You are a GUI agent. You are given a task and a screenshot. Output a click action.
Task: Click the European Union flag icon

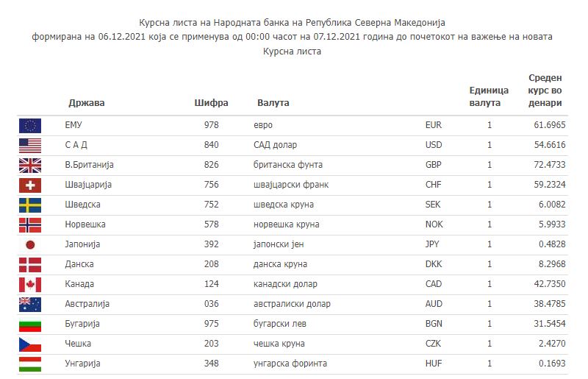[30, 126]
